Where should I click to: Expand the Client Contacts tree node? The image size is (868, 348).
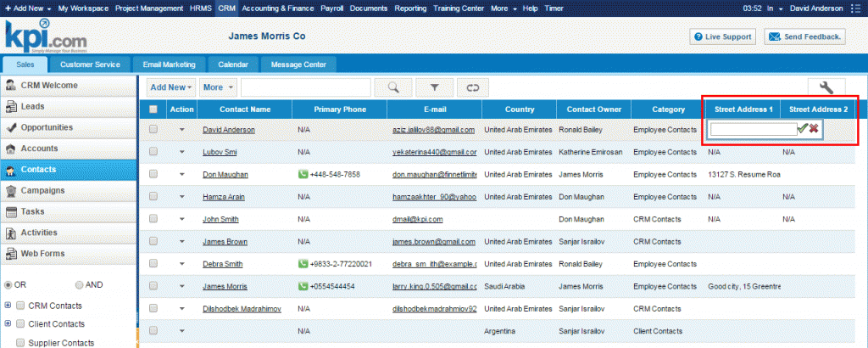pos(7,323)
